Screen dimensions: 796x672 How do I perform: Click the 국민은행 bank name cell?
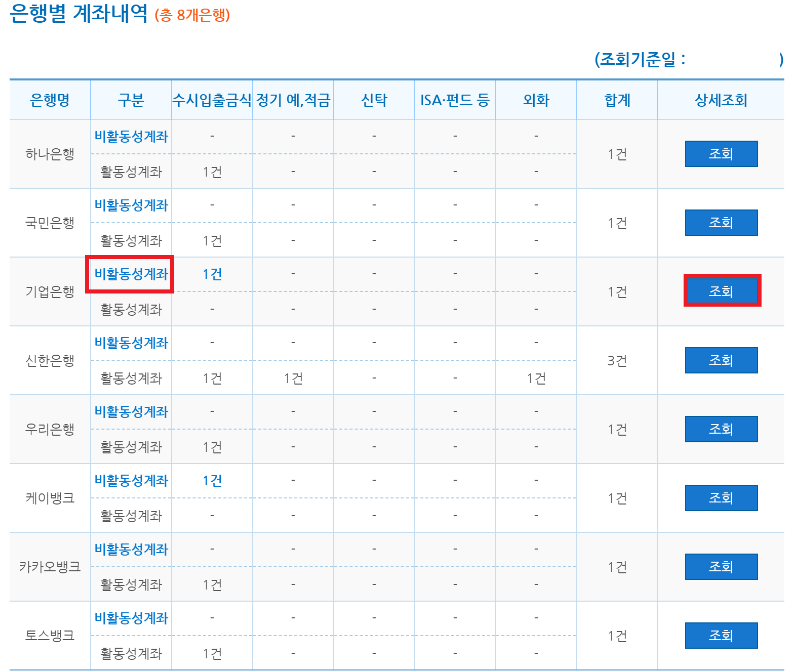(x=50, y=223)
